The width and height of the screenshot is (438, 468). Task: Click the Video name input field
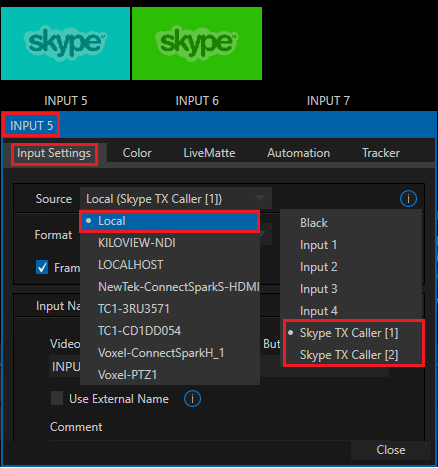[x=65, y=367]
